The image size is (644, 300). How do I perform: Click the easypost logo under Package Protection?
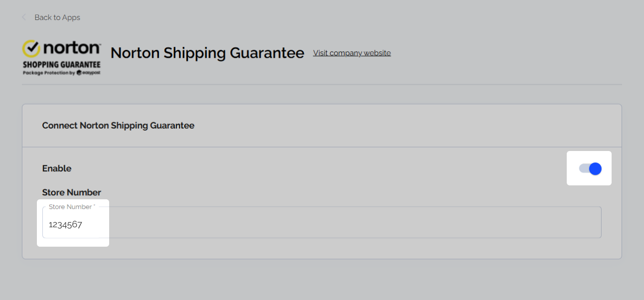coord(88,73)
